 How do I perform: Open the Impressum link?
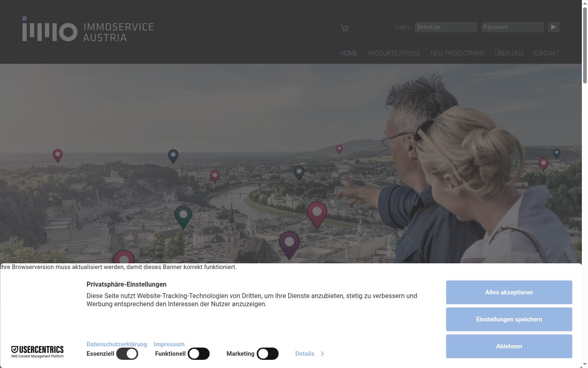169,344
